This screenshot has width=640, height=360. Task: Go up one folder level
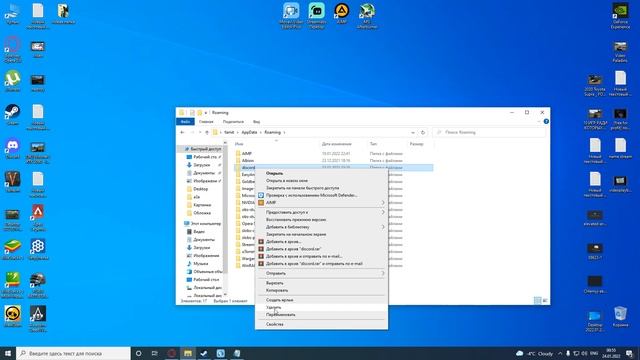[x=207, y=132]
